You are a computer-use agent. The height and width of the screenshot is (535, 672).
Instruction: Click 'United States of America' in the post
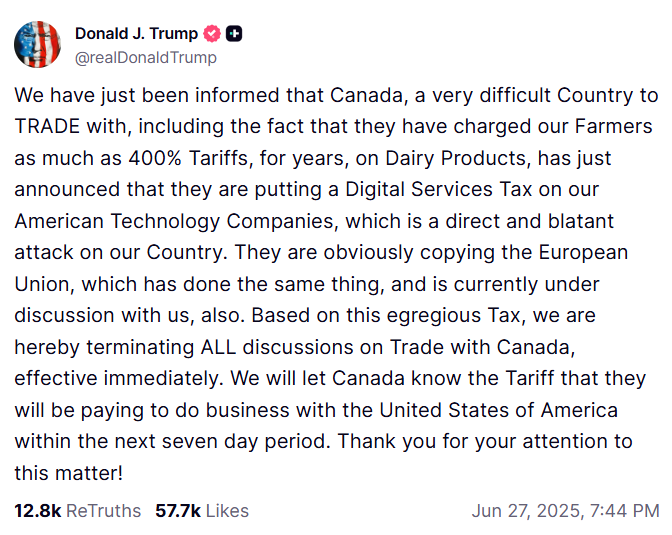tap(498, 410)
